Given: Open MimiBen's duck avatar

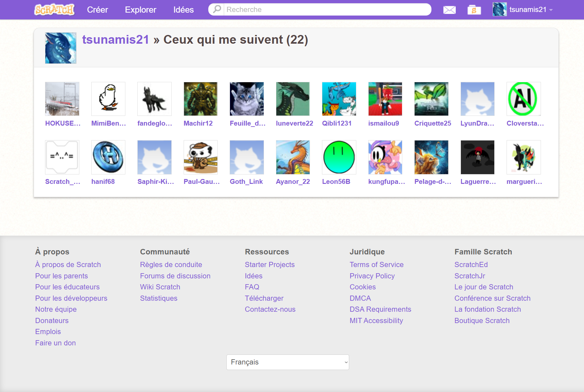Looking at the screenshot, I should tap(108, 99).
